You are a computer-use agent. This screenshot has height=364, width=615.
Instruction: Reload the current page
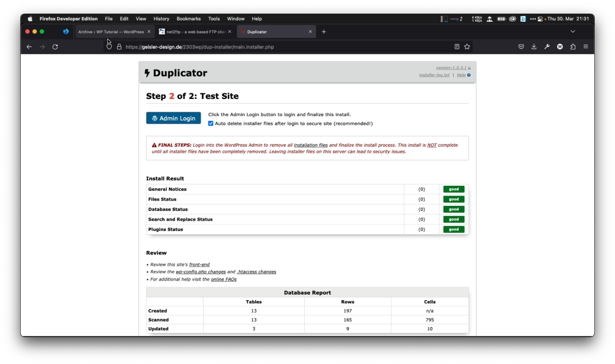point(55,47)
